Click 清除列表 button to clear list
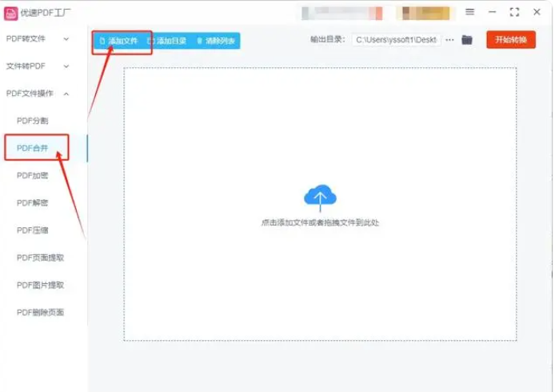The width and height of the screenshot is (555, 392). (216, 41)
